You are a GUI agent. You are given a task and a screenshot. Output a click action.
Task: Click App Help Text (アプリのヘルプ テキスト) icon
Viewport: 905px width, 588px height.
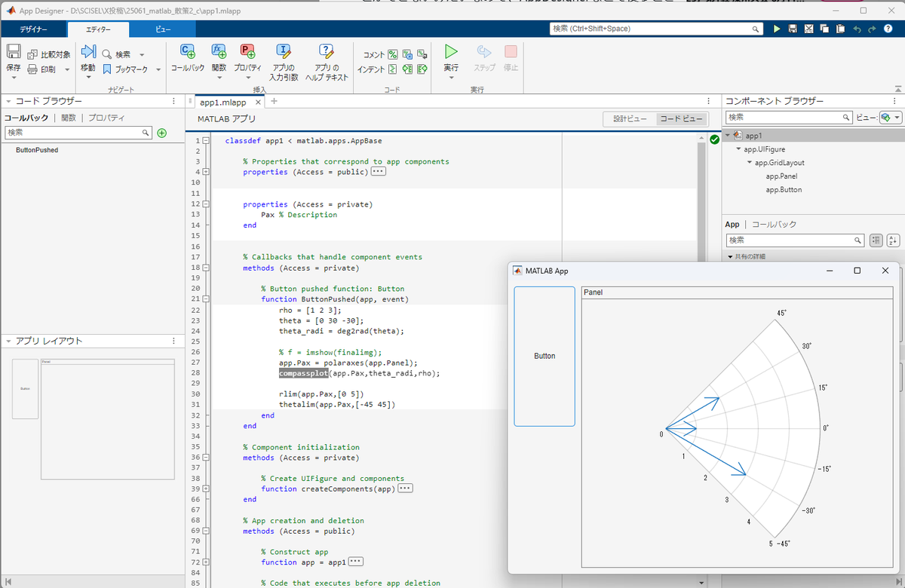point(327,51)
